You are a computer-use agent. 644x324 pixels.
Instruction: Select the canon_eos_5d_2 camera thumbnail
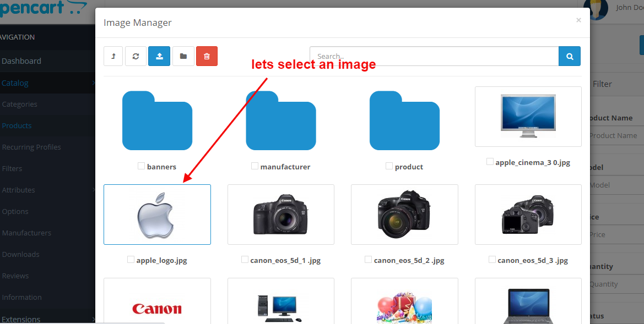pos(404,215)
